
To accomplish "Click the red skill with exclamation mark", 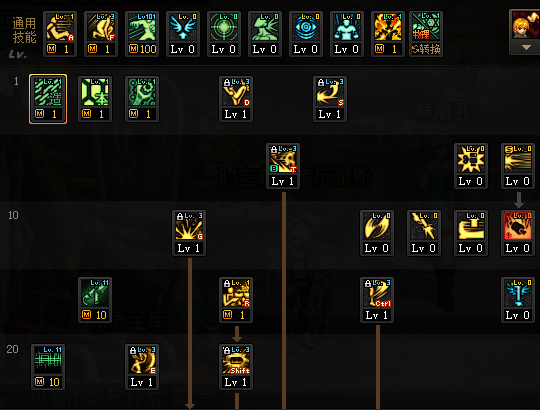I will coord(518,233).
